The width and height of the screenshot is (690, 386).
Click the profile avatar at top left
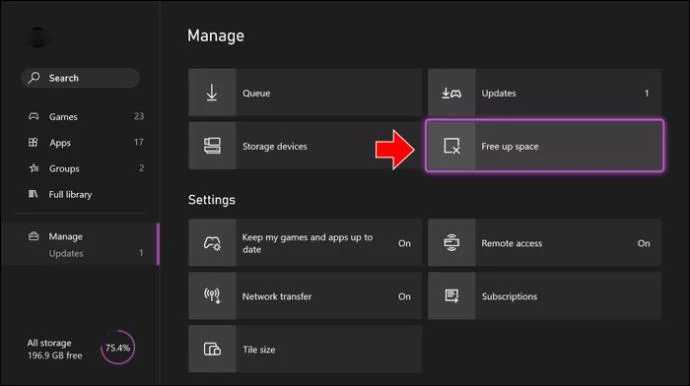[x=38, y=37]
